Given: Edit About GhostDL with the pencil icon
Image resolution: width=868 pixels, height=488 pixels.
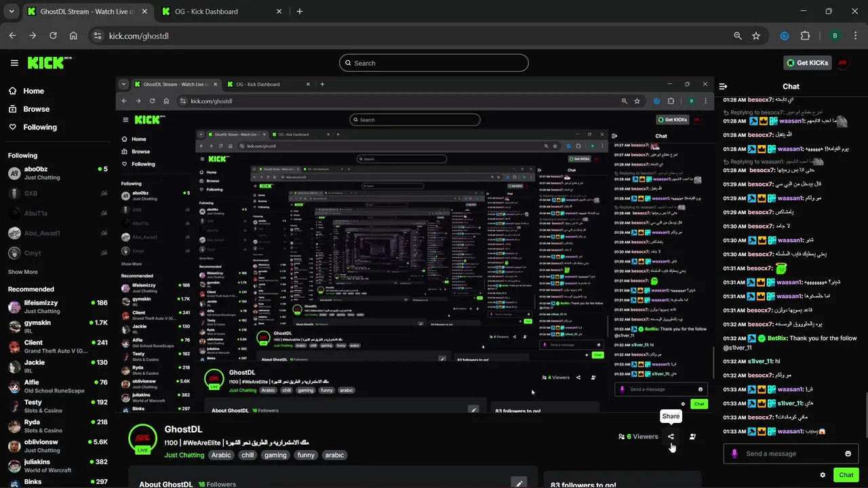Looking at the screenshot, I should pos(519,483).
